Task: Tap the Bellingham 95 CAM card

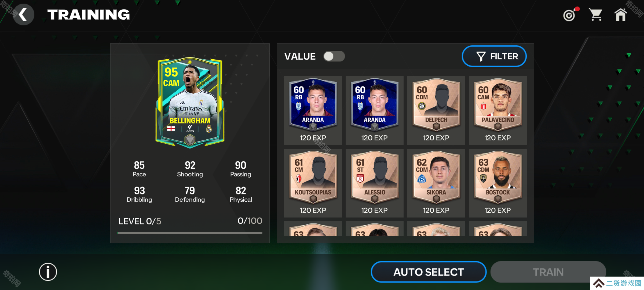Action: (190, 103)
